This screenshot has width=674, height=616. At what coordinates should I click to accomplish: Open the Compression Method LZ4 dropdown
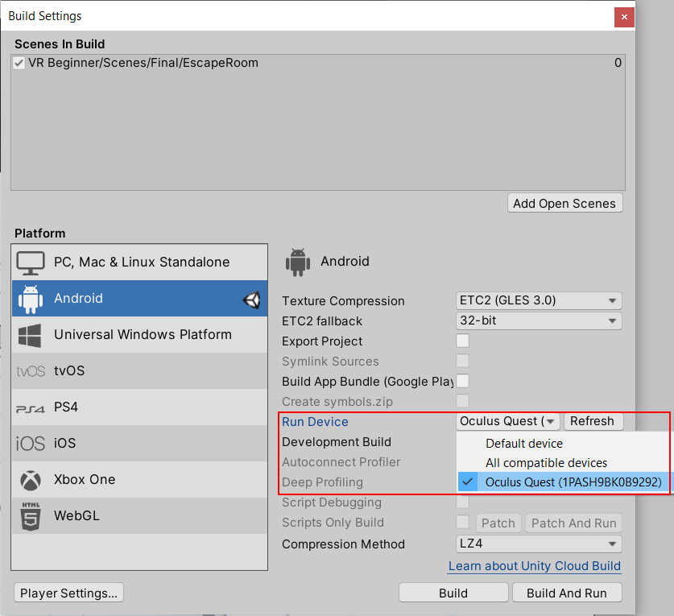coord(539,544)
